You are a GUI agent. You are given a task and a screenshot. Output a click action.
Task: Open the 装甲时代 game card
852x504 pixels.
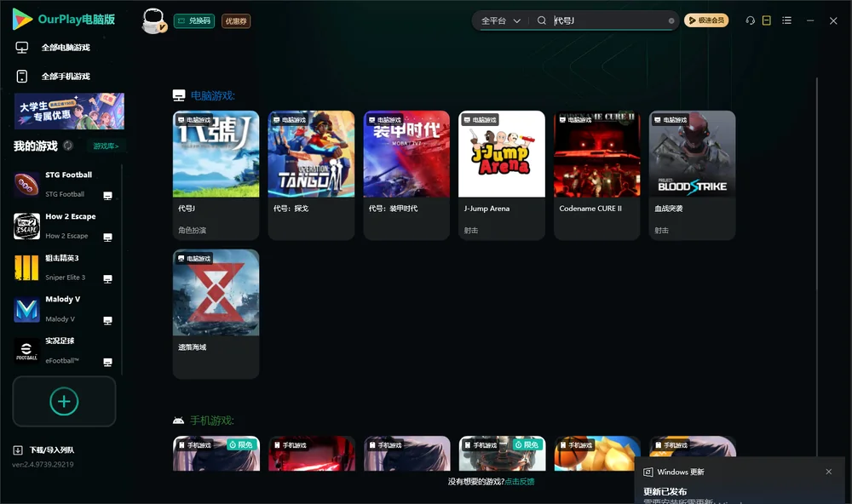(x=406, y=175)
